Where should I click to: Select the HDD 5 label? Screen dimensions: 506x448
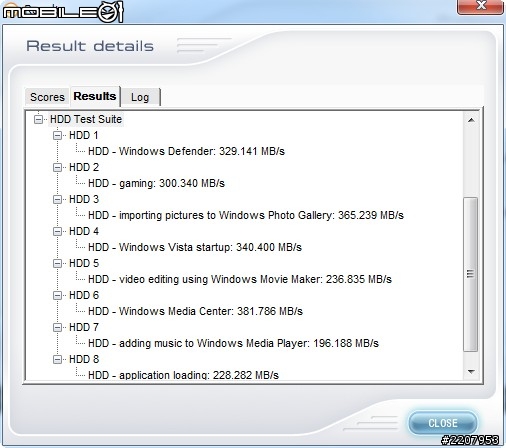point(84,263)
